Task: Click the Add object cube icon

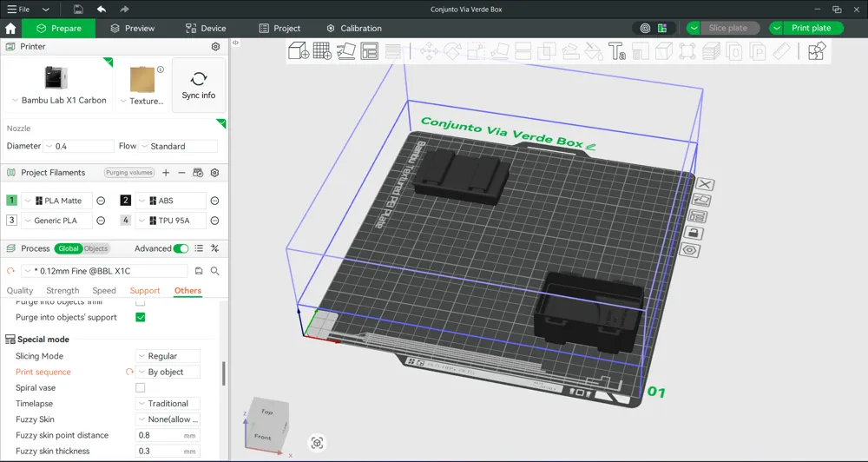Action: 299,51
